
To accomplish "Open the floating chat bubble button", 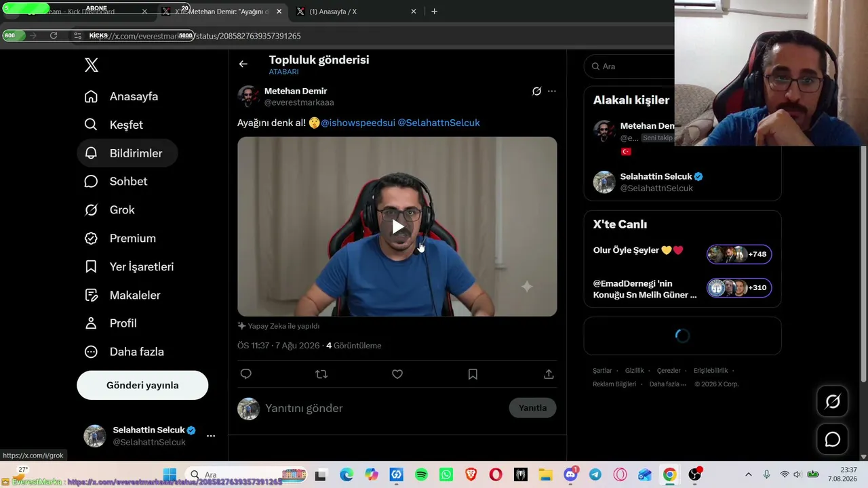I will (x=833, y=440).
